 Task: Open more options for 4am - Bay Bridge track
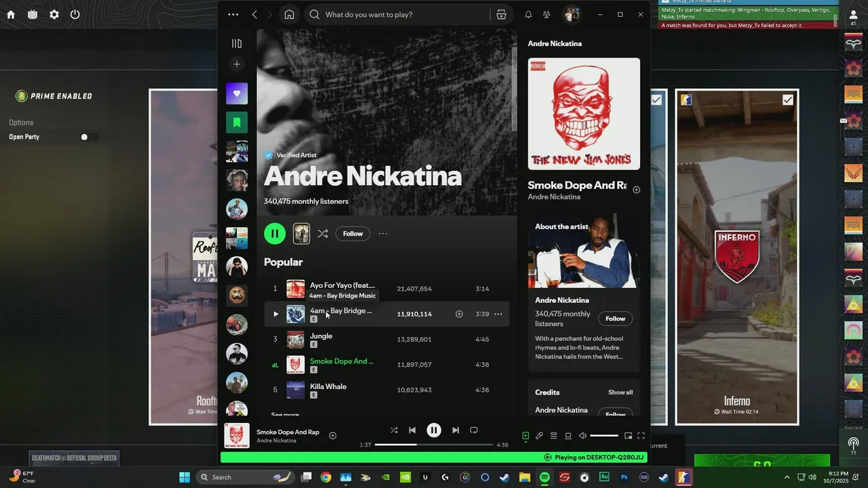pos(498,314)
